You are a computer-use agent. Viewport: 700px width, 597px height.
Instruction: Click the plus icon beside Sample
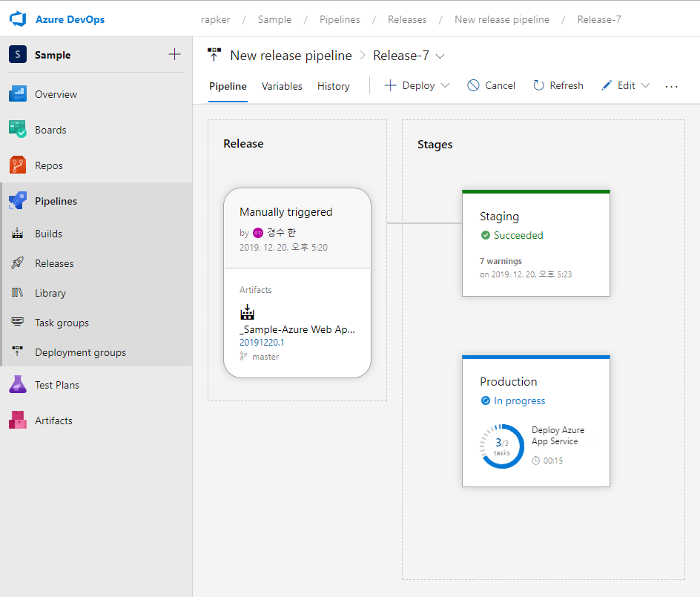(174, 54)
